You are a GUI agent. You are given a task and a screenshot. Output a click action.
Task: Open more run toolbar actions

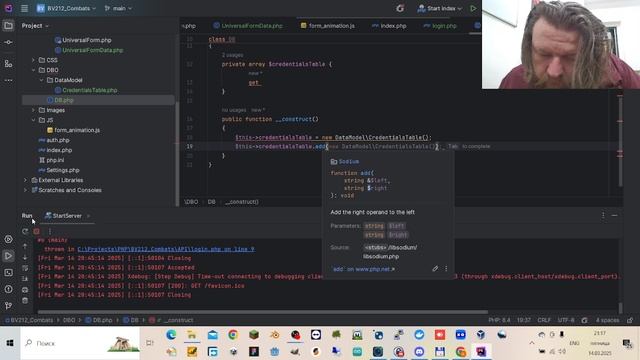tap(50, 231)
